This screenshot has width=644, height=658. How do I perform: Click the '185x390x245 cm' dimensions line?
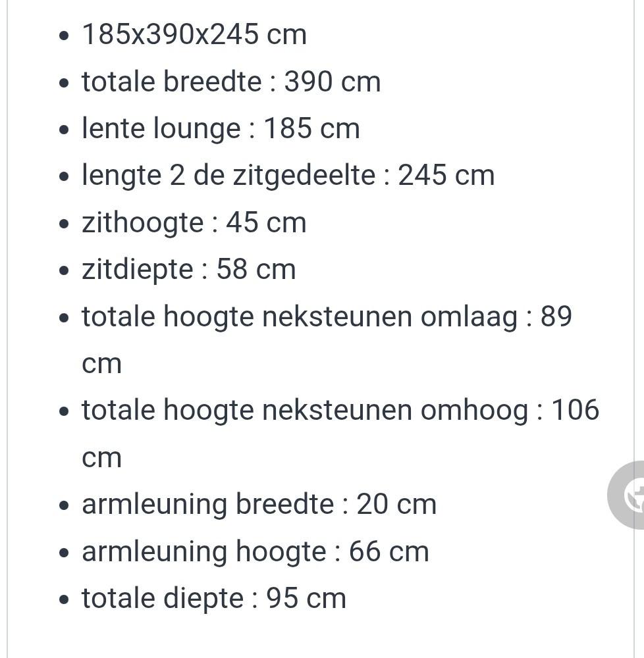pyautogui.click(x=194, y=34)
